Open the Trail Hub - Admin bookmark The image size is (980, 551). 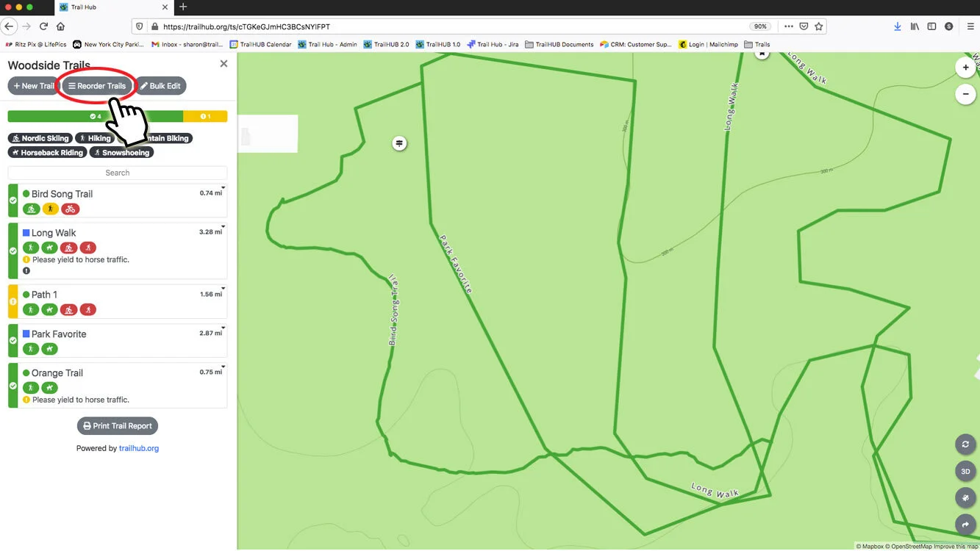[327, 44]
